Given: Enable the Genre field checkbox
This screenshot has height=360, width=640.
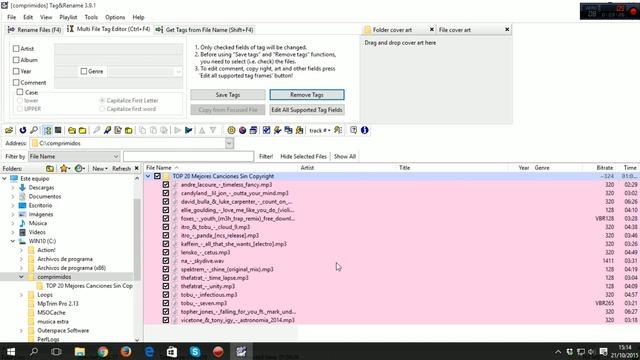Looking at the screenshot, I should pos(84,71).
